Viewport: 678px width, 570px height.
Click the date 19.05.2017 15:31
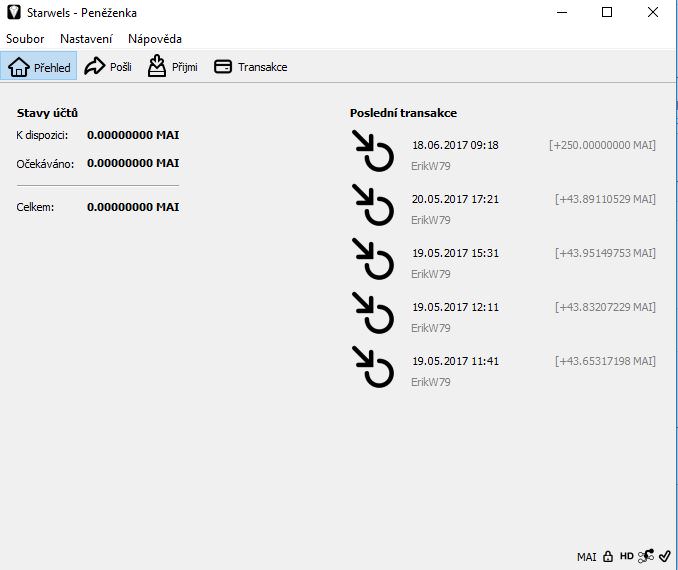(455, 253)
